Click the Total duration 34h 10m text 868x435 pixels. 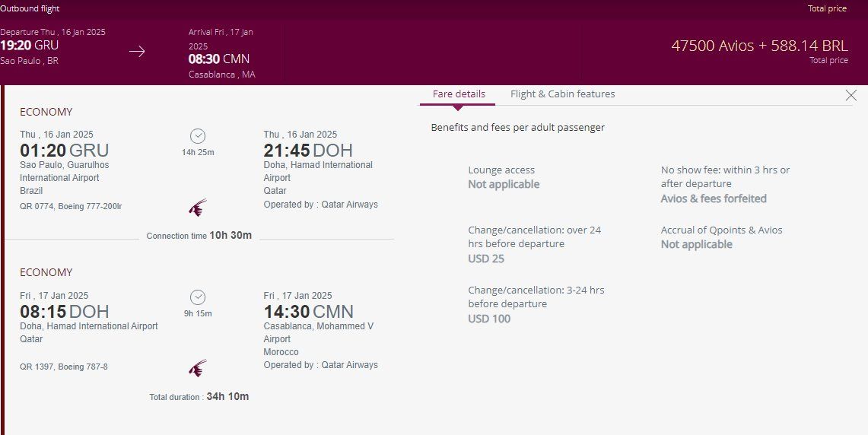[x=199, y=396]
